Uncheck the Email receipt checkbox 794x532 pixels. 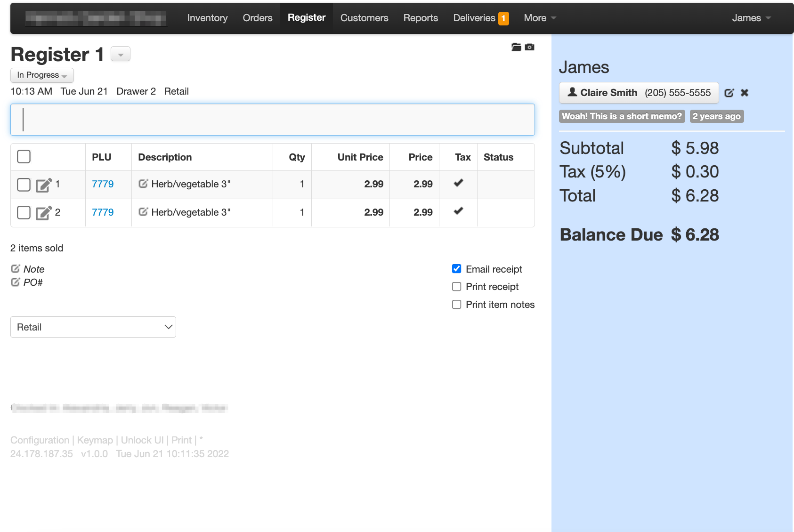pos(456,269)
